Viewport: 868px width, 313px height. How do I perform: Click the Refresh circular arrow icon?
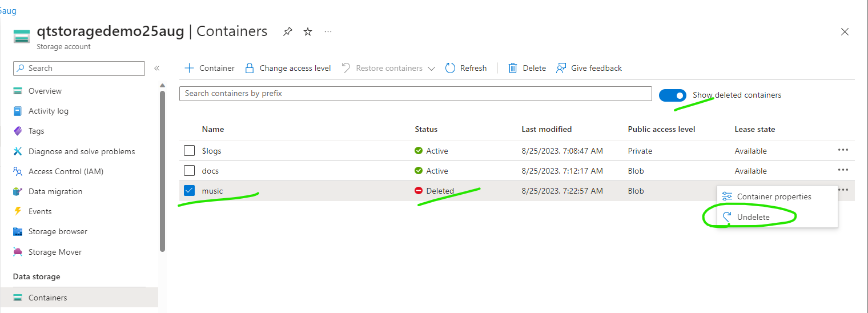(x=450, y=68)
